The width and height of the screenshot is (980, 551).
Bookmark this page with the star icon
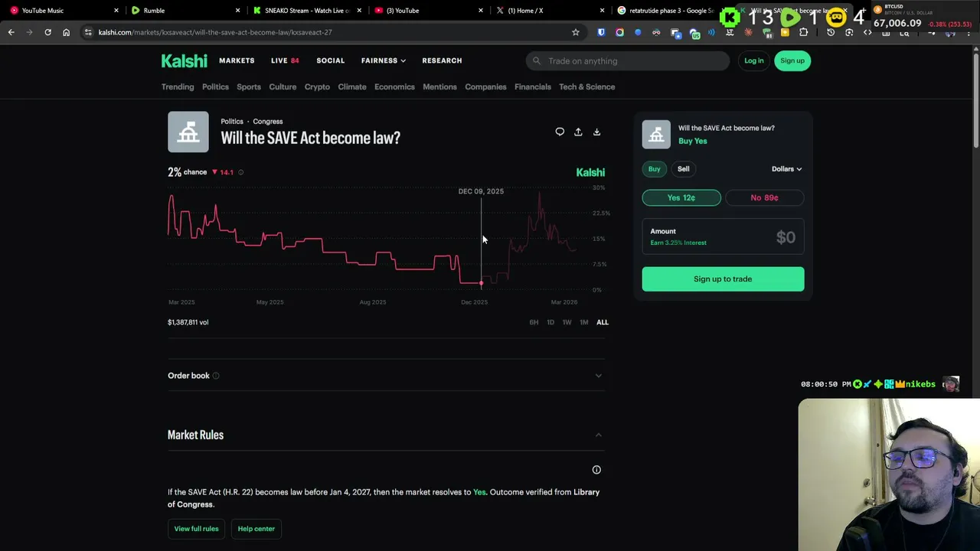click(575, 32)
